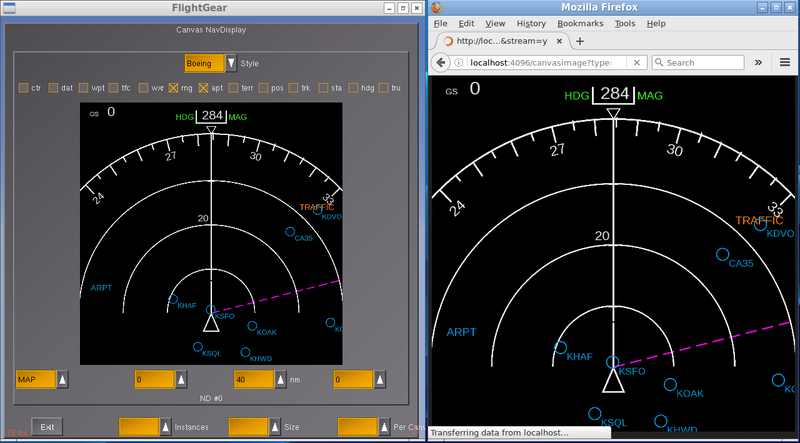The height and width of the screenshot is (443, 800).
Task: Open the Firefox History menu
Action: (531, 23)
